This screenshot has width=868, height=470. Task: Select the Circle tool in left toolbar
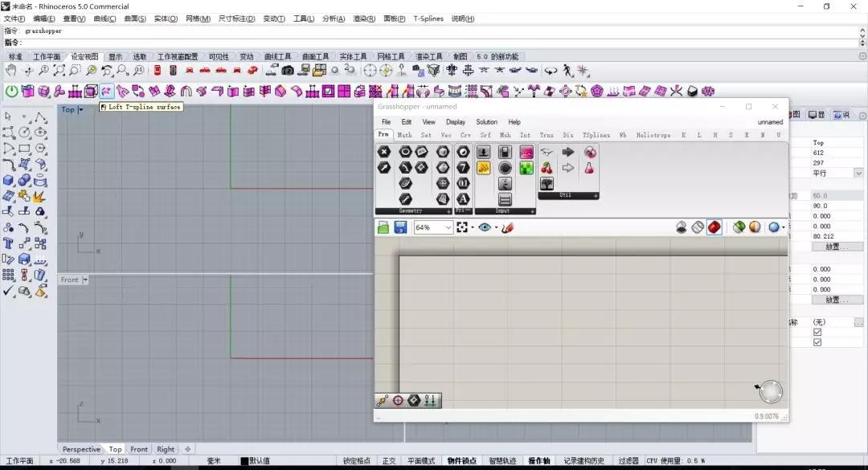(24, 133)
